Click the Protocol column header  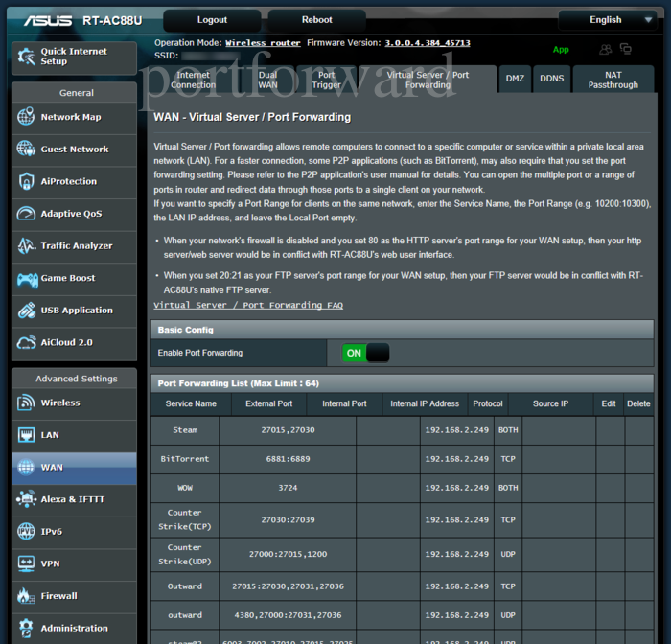488,403
